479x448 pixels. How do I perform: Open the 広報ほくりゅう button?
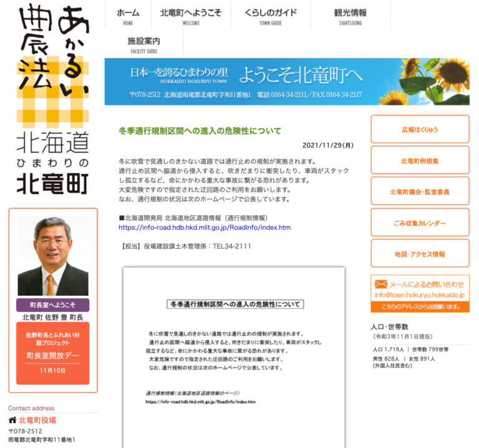click(x=420, y=129)
